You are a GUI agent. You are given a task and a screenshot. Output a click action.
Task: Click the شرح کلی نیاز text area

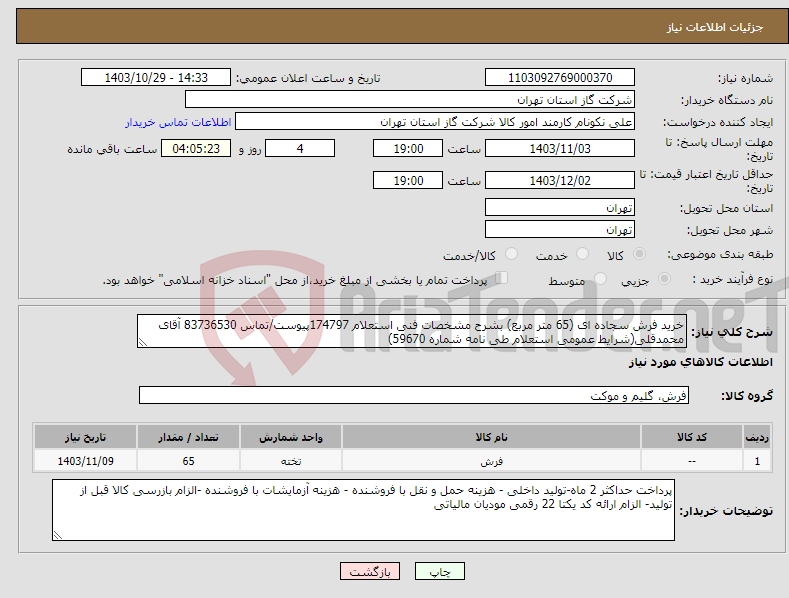tap(412, 331)
